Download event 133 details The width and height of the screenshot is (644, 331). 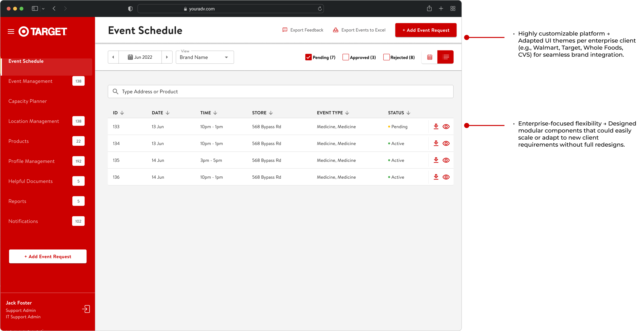(x=436, y=126)
